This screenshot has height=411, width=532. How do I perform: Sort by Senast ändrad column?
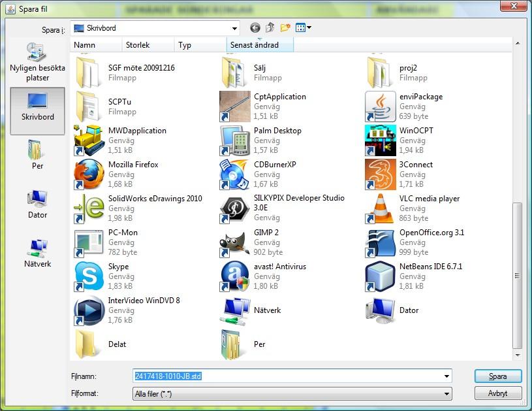[x=260, y=45]
